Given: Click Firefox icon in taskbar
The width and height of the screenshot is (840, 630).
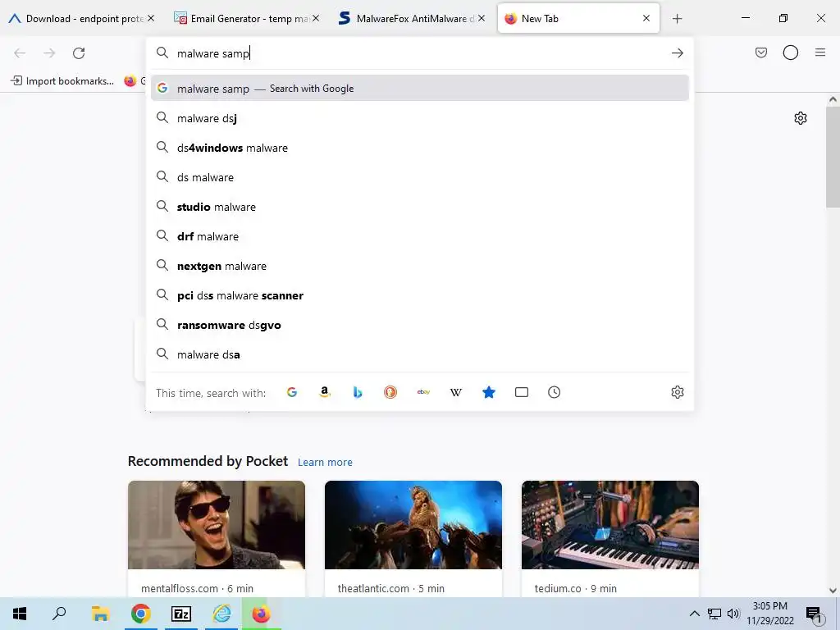Looking at the screenshot, I should (261, 614).
